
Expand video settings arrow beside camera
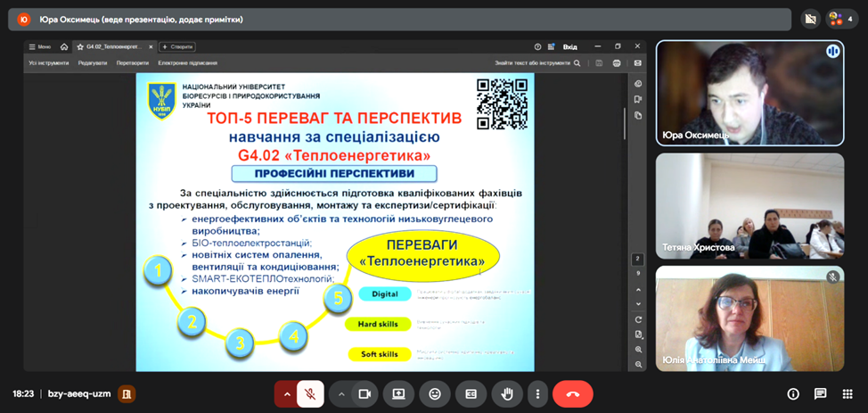(341, 394)
